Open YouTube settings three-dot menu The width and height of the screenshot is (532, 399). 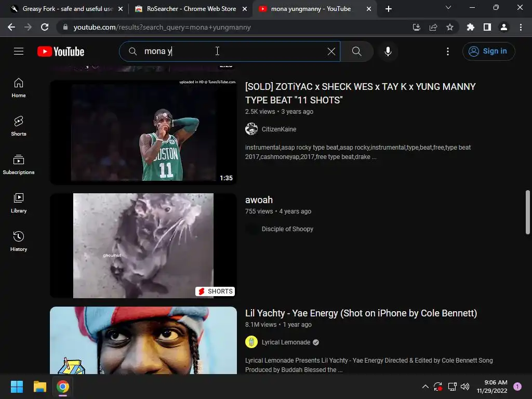(447, 51)
